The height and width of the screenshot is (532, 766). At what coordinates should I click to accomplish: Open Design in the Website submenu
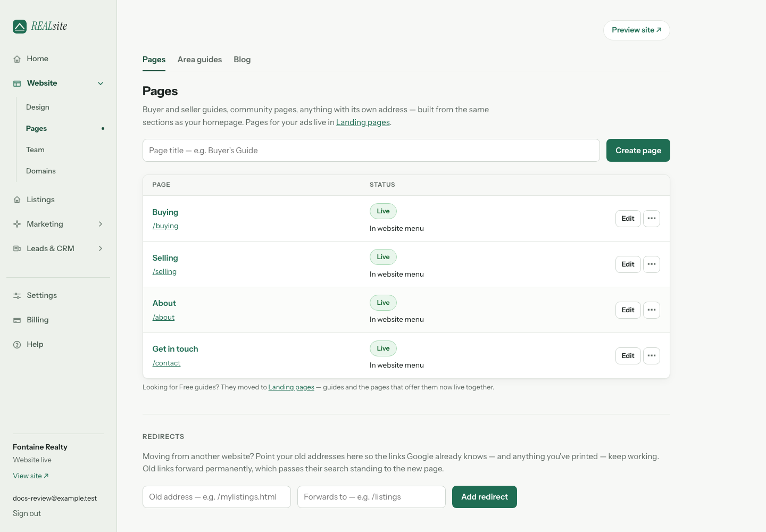click(x=38, y=107)
